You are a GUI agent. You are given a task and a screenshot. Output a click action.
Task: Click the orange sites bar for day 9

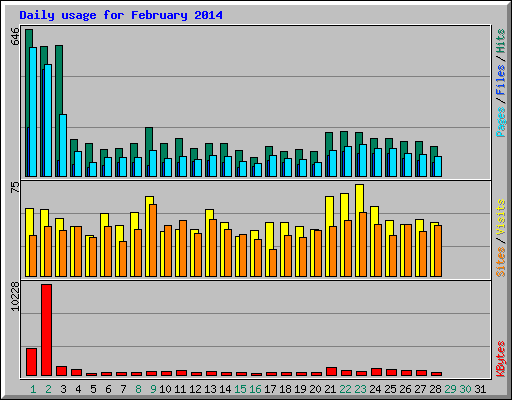point(153,240)
